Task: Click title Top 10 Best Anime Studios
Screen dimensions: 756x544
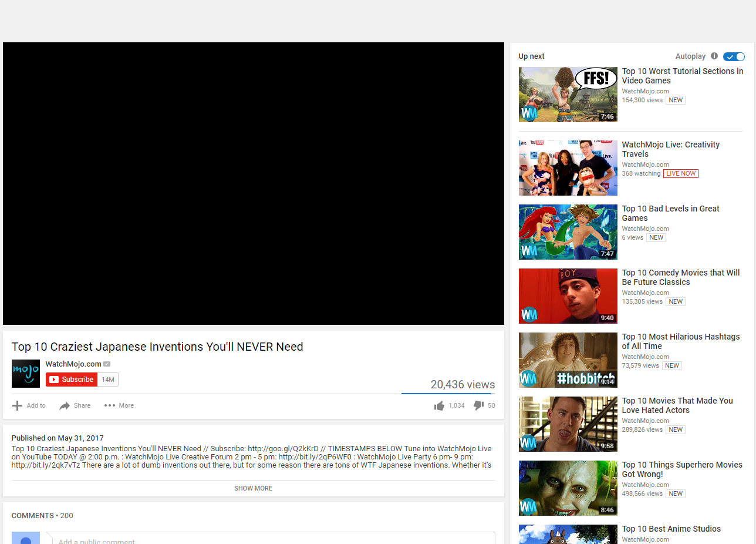Action: (671, 529)
